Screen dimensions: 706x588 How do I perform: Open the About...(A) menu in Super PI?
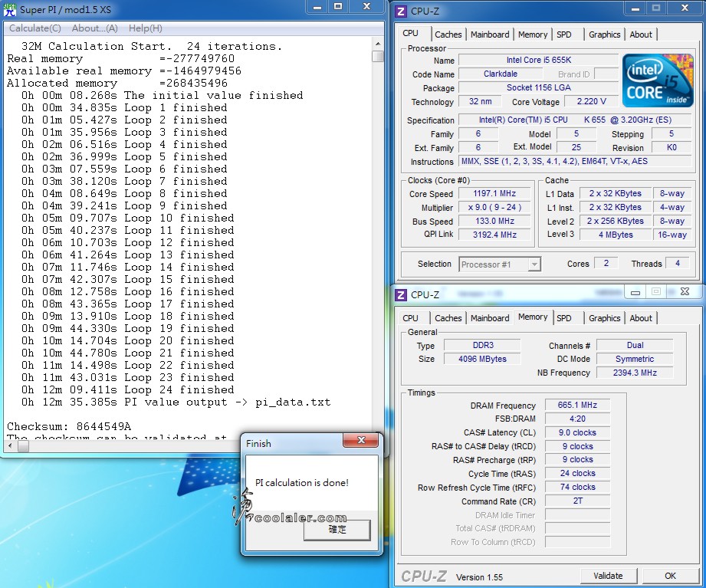point(94,28)
